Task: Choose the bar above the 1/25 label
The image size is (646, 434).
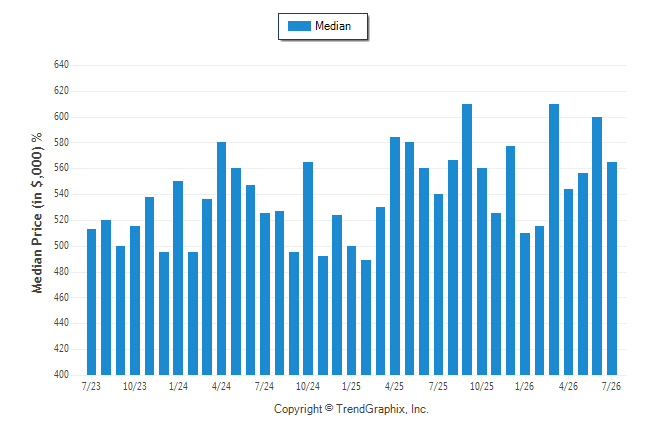Action: tap(351, 310)
